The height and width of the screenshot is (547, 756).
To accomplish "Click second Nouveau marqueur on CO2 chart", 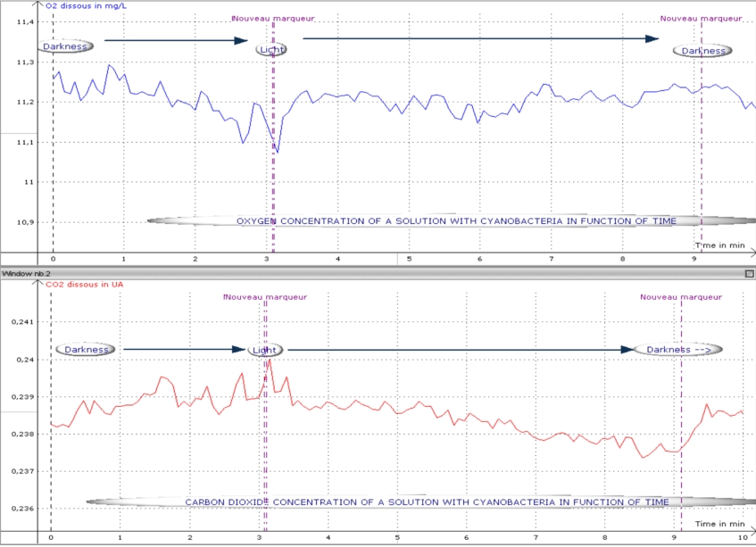I will point(681,297).
